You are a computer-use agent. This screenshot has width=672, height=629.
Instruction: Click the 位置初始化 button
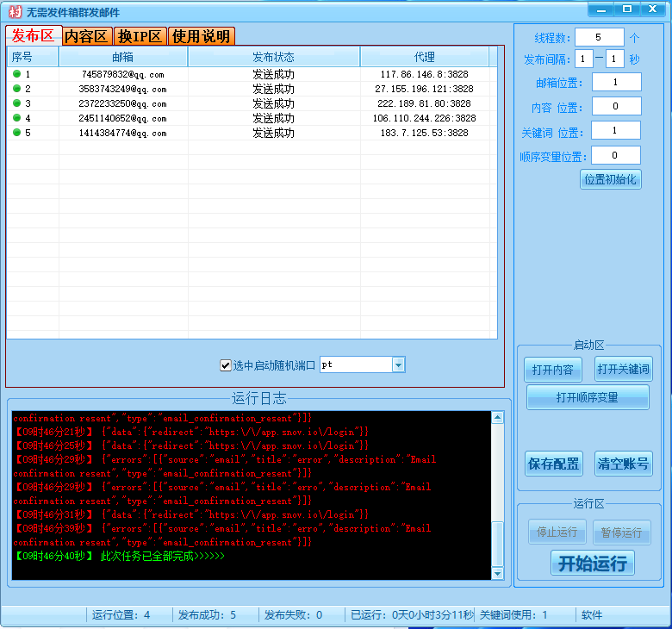610,179
